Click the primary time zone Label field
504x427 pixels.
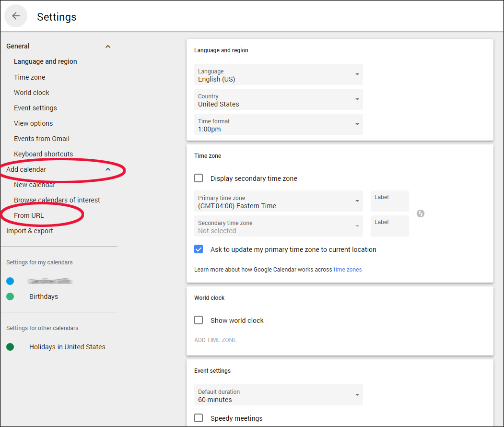(x=389, y=202)
